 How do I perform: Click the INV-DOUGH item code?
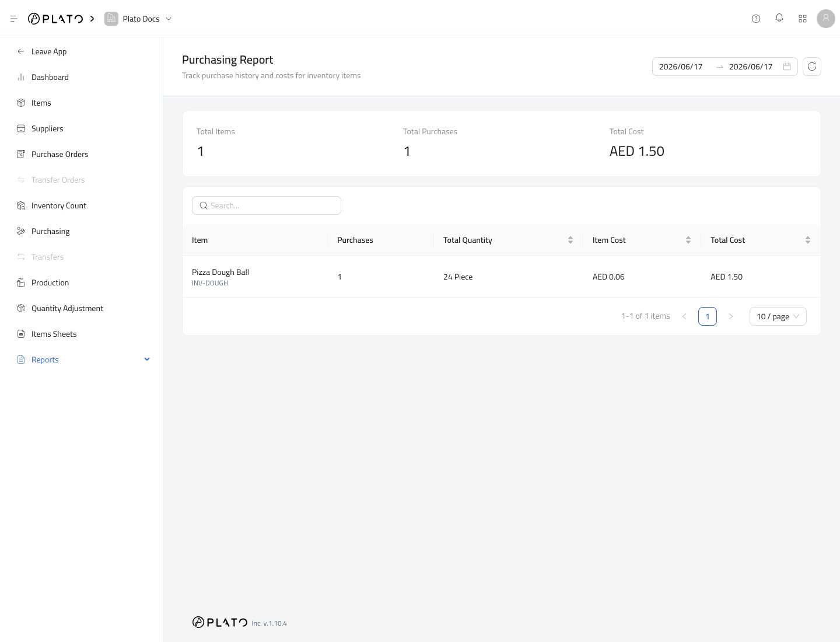210,283
